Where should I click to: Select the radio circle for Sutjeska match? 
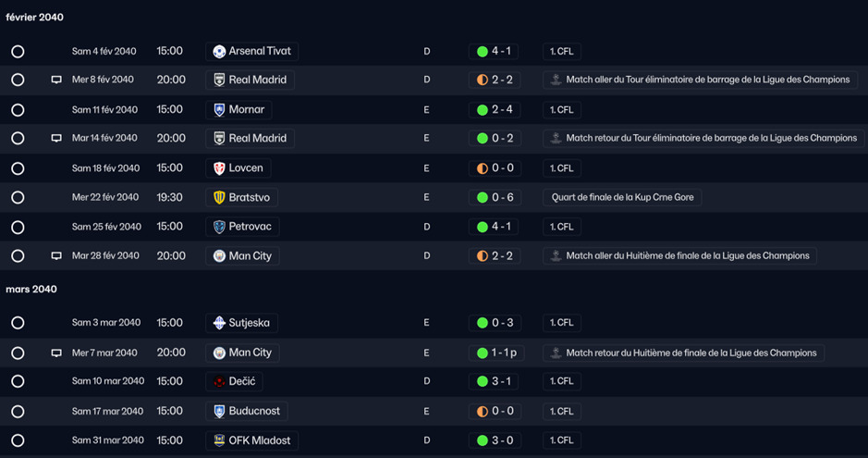click(x=18, y=323)
